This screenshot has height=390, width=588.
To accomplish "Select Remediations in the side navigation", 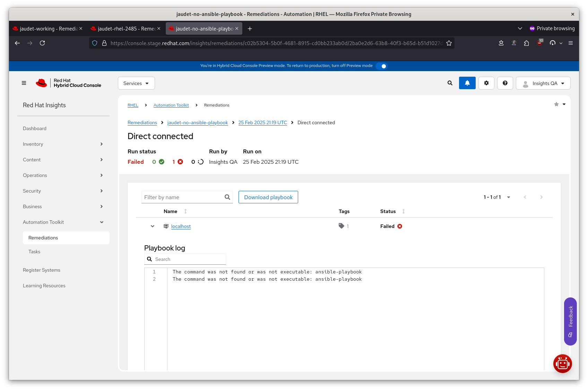I will click(66, 238).
